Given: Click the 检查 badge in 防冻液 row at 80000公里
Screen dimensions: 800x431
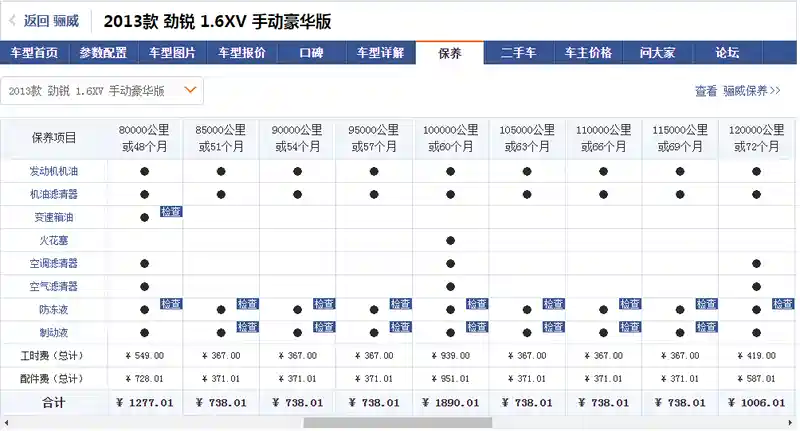Looking at the screenshot, I should tap(171, 304).
